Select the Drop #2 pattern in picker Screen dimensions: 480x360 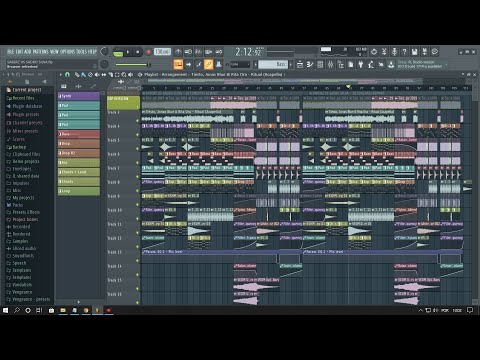79,153
